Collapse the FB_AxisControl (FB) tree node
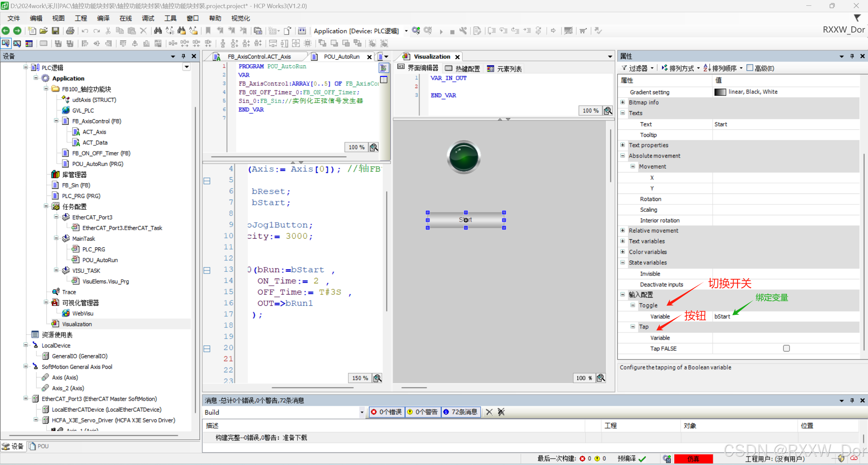868x465 pixels. click(x=56, y=121)
